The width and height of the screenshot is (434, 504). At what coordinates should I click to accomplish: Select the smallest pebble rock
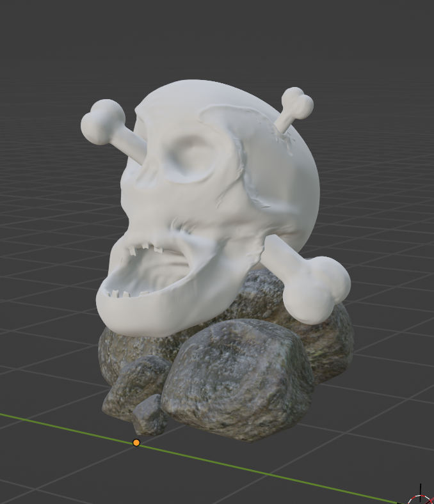tap(149, 415)
